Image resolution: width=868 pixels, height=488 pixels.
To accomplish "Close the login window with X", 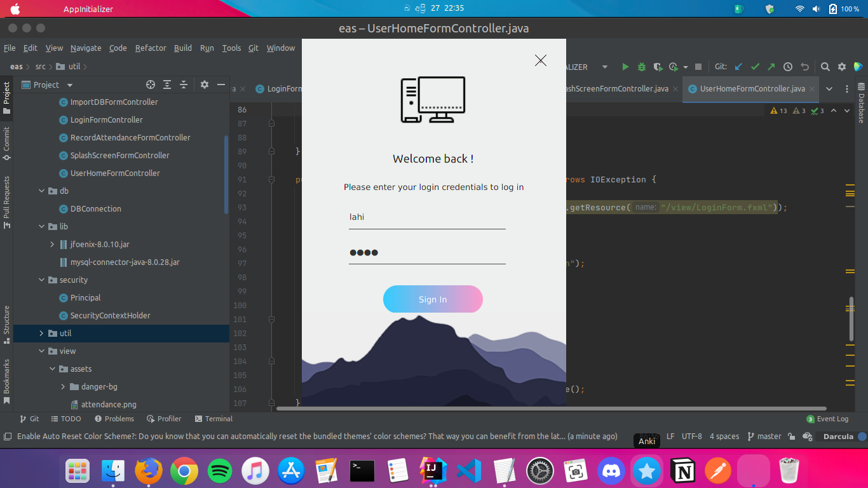I will [x=541, y=60].
